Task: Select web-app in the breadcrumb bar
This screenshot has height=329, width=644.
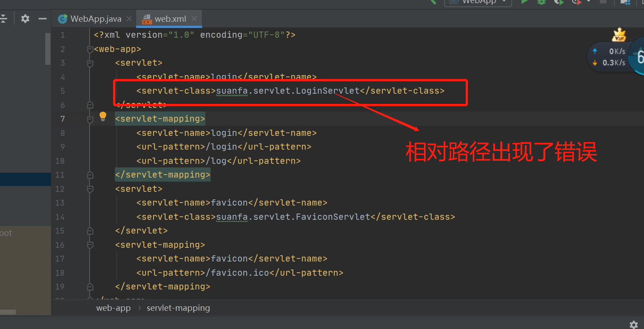Action: point(114,308)
